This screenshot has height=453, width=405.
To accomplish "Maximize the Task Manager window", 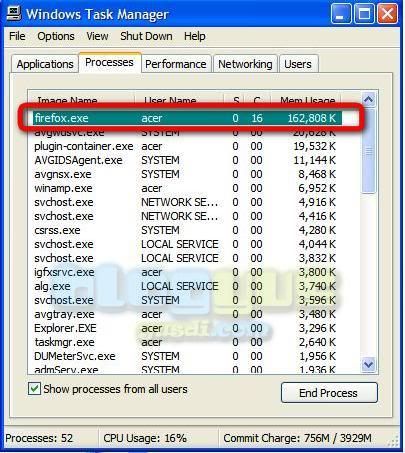I will click(364, 14).
